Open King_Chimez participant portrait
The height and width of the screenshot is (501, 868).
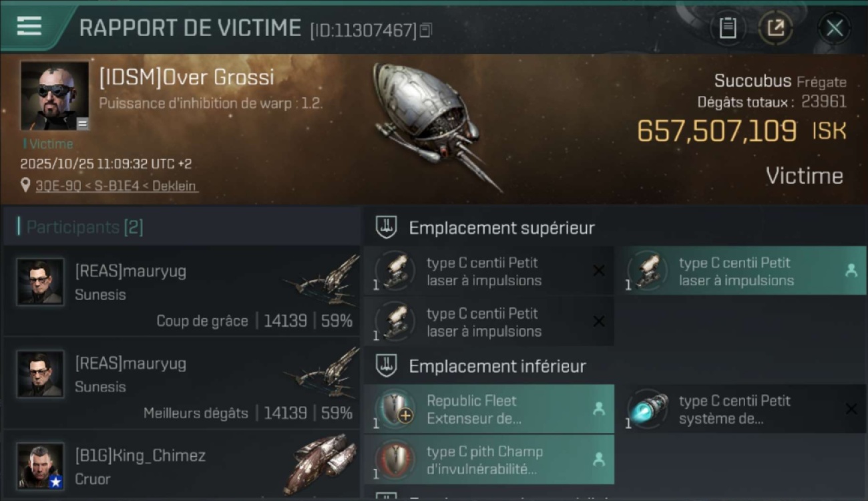pyautogui.click(x=41, y=466)
